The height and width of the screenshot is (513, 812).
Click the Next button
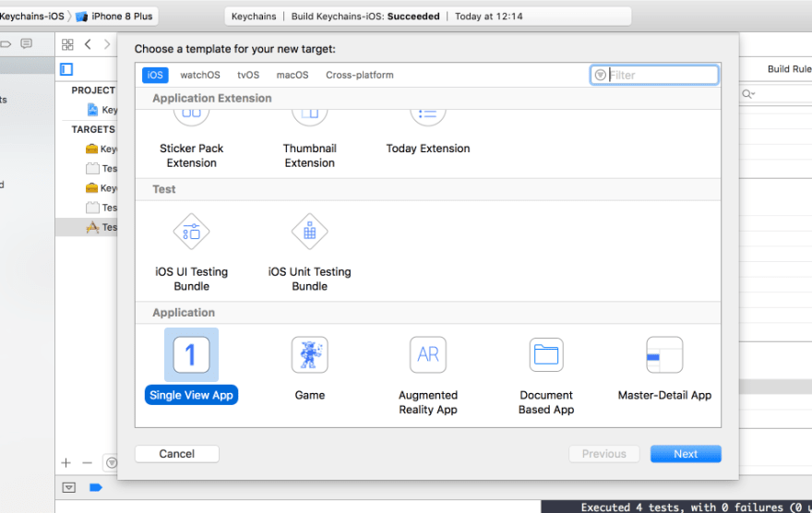coord(686,454)
